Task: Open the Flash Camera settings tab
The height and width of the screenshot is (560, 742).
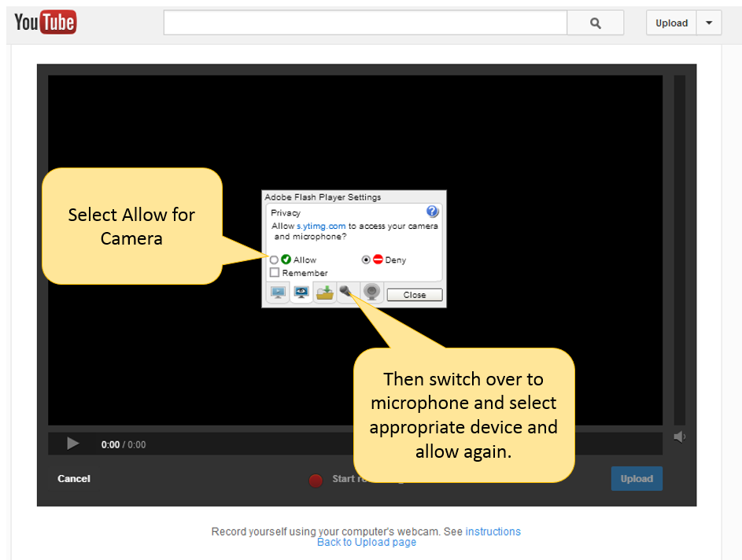Action: 372,293
